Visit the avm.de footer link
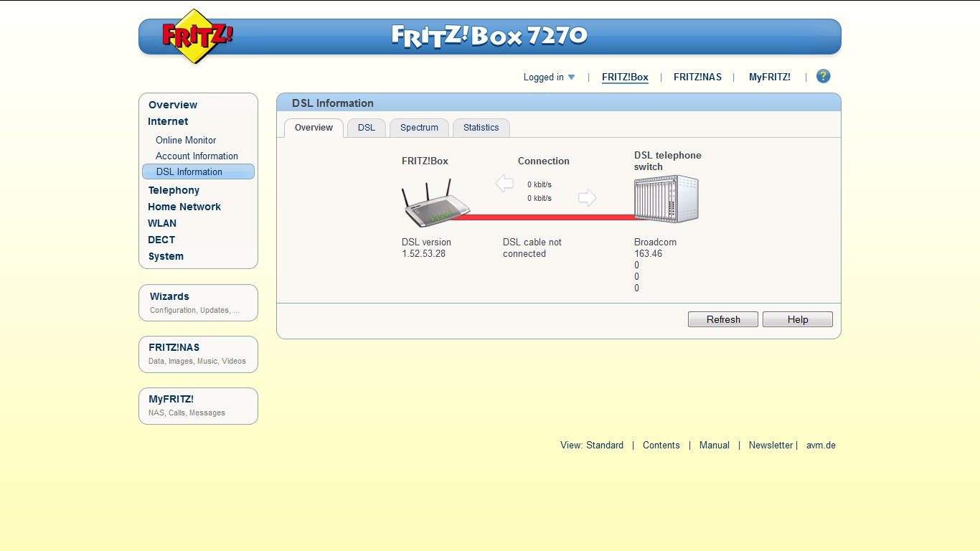This screenshot has height=551, width=980. [821, 446]
